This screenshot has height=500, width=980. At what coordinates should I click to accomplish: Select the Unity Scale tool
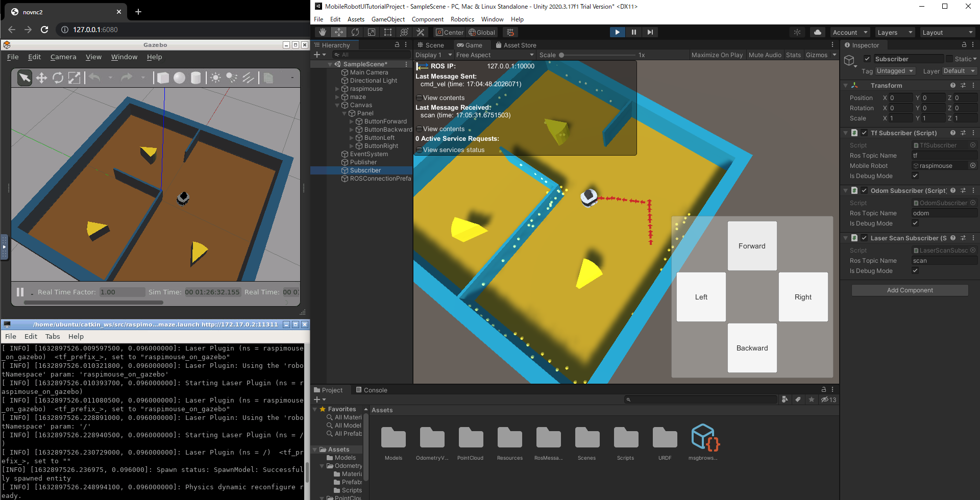pos(372,32)
